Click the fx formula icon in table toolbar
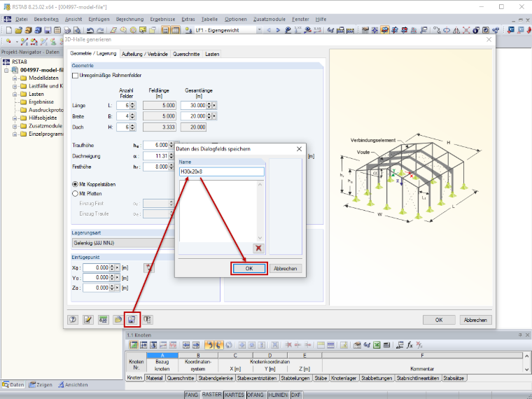This screenshot has height=399, width=532. (410, 345)
